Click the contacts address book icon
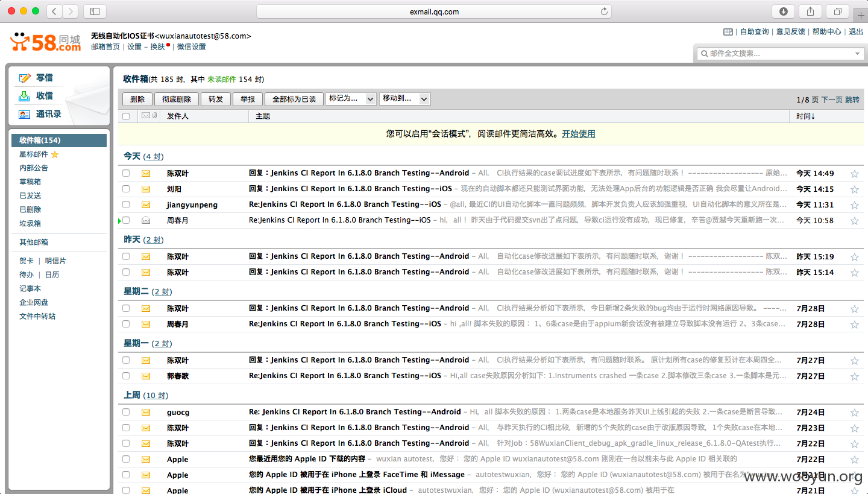 (25, 114)
